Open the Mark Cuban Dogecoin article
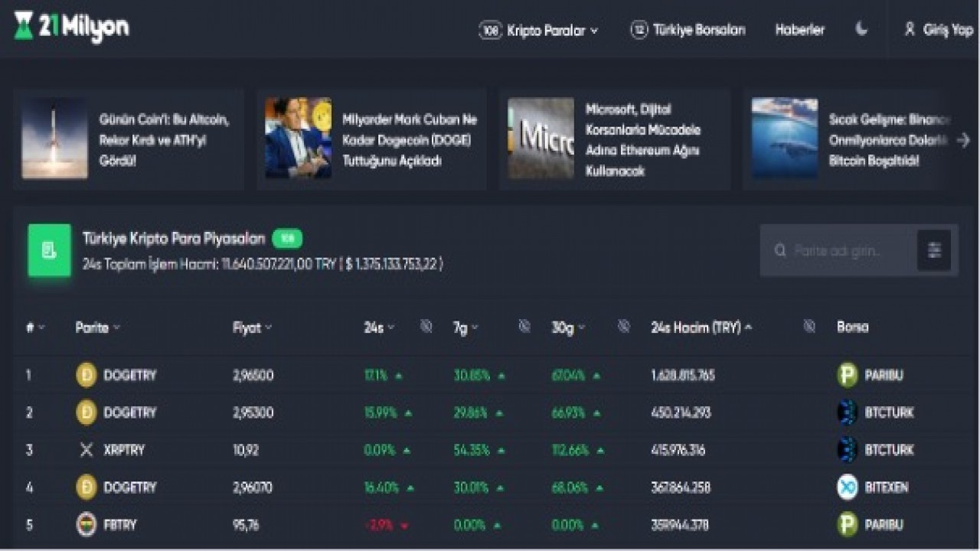 point(410,140)
